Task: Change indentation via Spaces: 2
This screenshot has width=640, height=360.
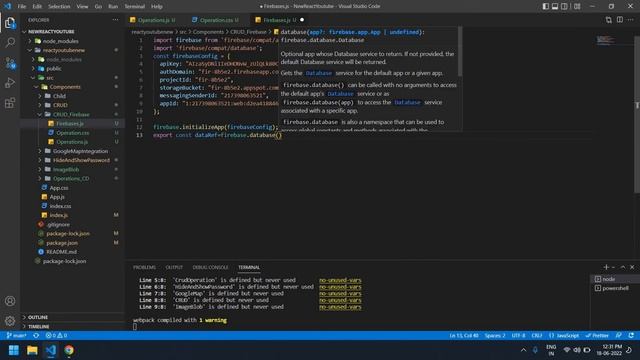Action: [495, 336]
